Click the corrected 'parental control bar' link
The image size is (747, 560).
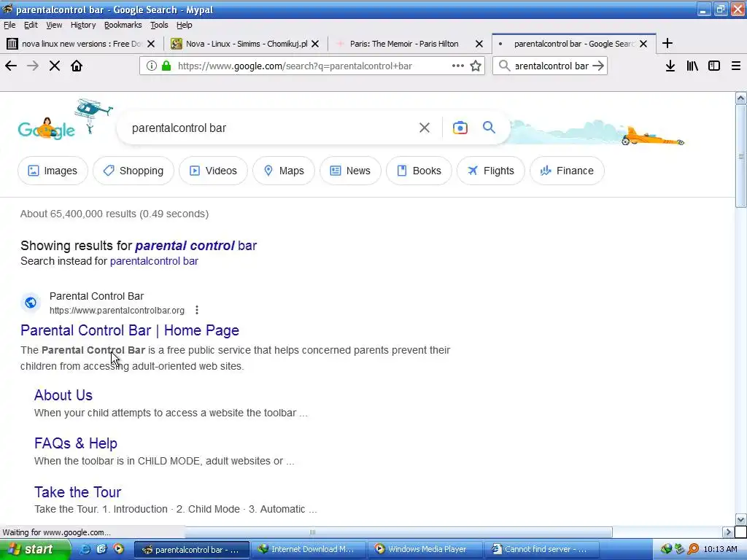coord(196,246)
